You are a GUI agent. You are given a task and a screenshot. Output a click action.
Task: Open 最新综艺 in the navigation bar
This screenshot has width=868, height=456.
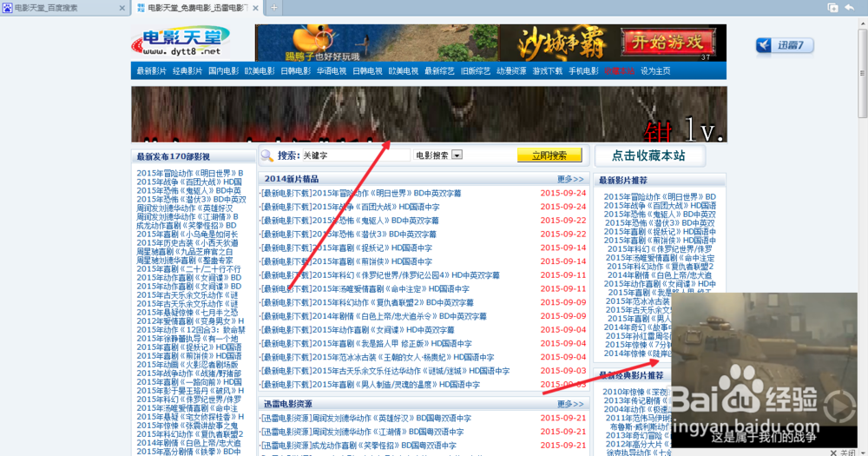pos(439,71)
